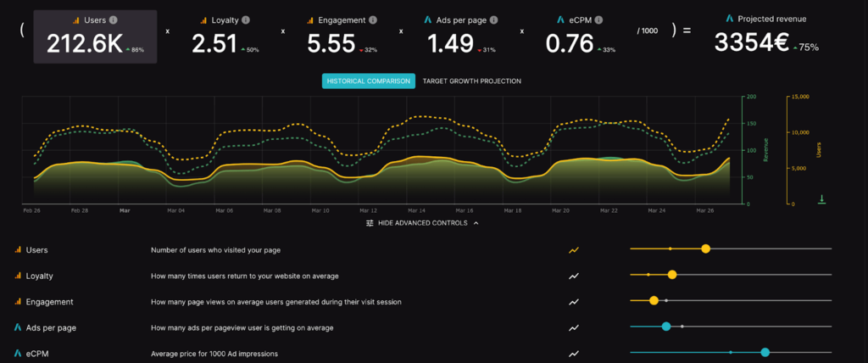The image size is (868, 363).
Task: Click the info icon beside Engagement
Action: [x=373, y=20]
